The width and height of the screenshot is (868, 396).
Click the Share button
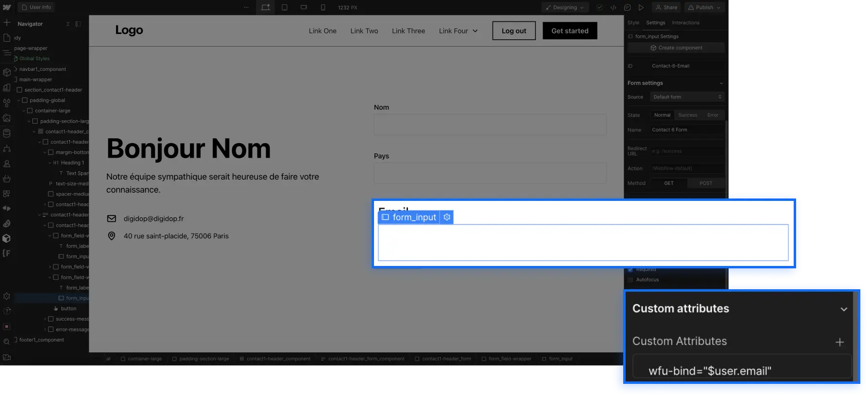(666, 7)
